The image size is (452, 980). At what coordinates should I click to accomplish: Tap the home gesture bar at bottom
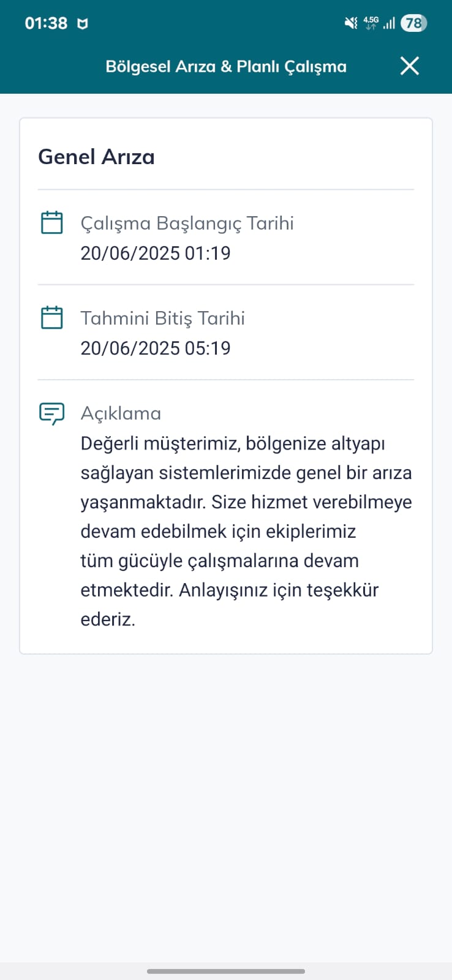226,971
